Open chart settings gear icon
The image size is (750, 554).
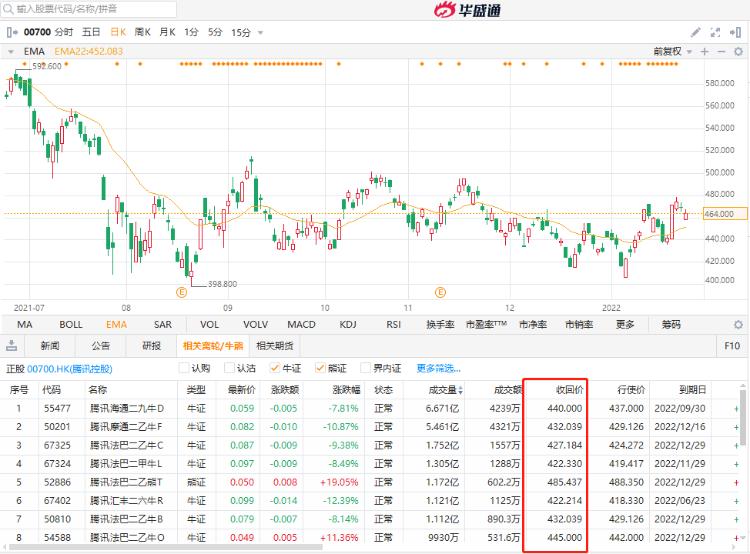738,51
